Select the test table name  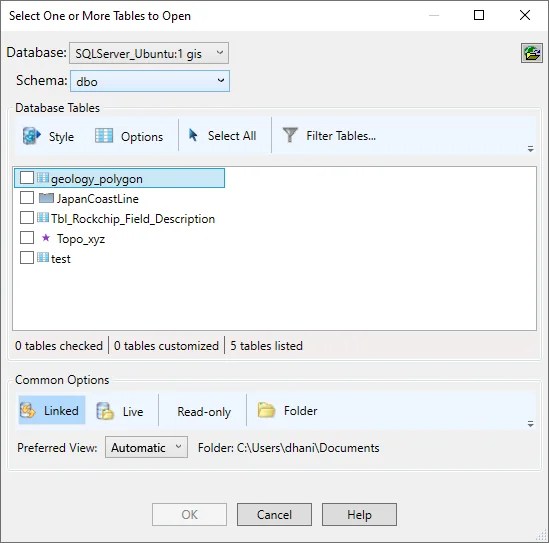click(61, 259)
